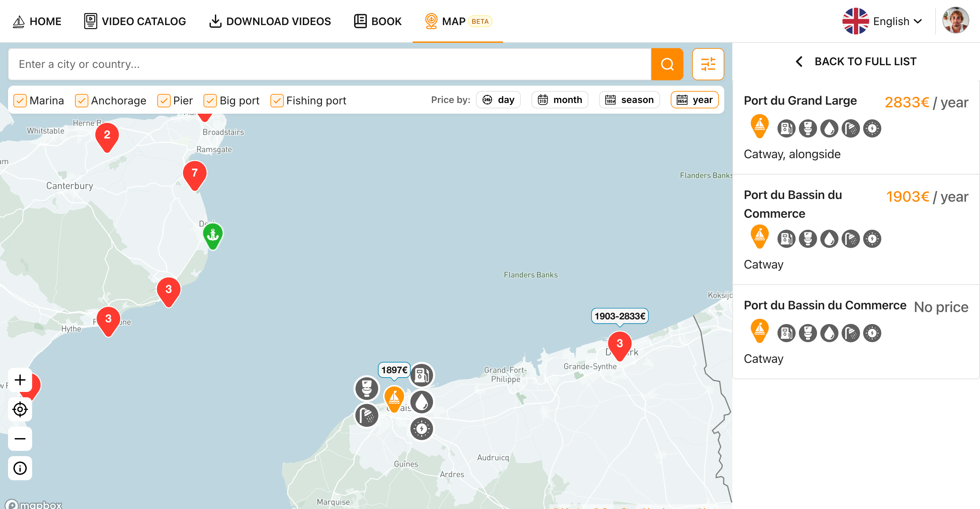Toggle the Anchorage checkbox

point(81,100)
